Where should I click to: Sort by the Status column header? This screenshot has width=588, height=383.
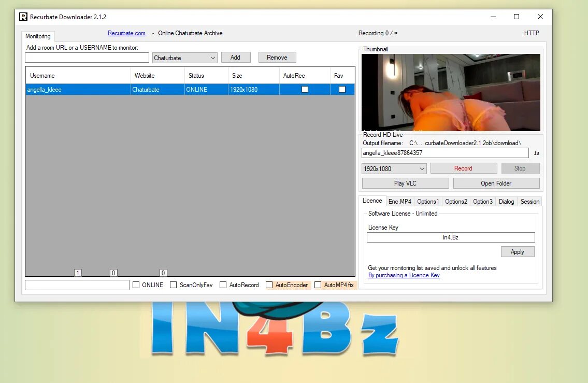[x=206, y=75]
